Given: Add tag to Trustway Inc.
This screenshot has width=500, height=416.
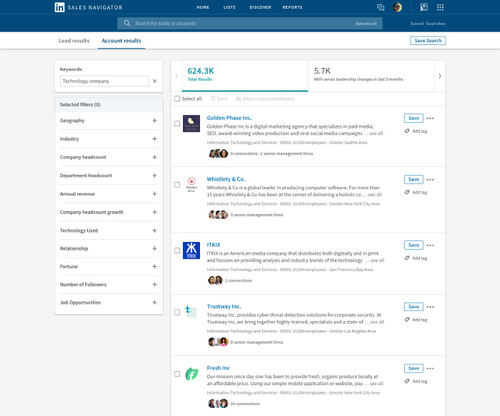Looking at the screenshot, I should coord(416,320).
